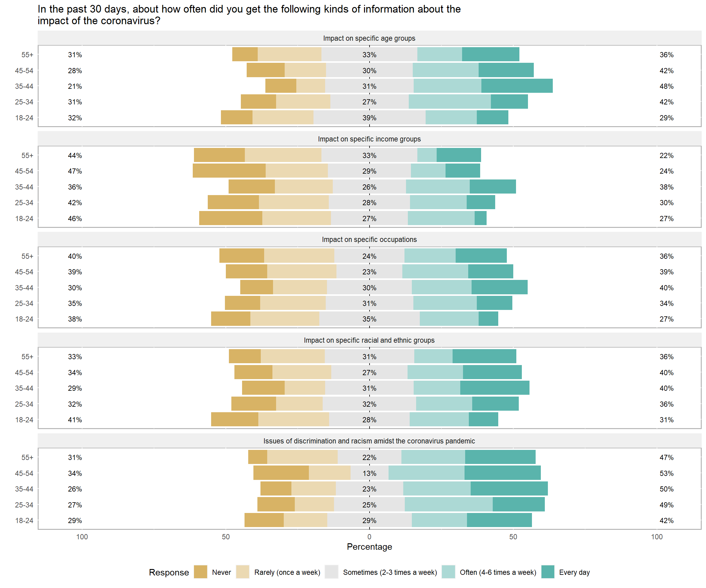Select the Sometimes legend color swatch

pyautogui.click(x=332, y=572)
